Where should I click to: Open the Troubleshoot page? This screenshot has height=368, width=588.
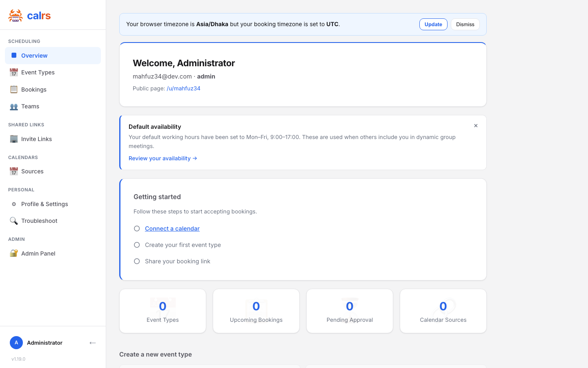point(53,221)
